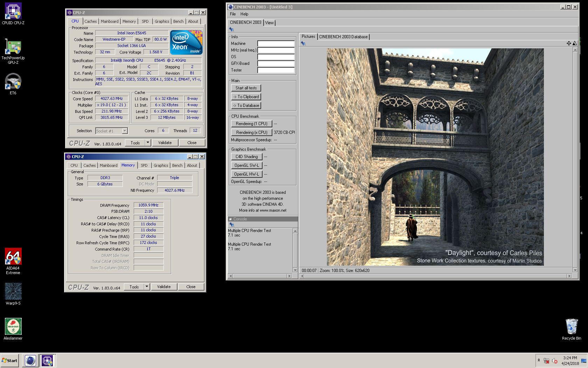The image size is (588, 368).
Task: Run the OpenGL HW-L benchmark
Action: [x=247, y=174]
